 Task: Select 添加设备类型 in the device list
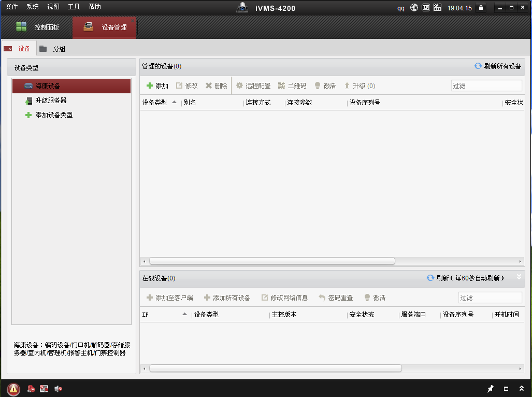tap(53, 115)
